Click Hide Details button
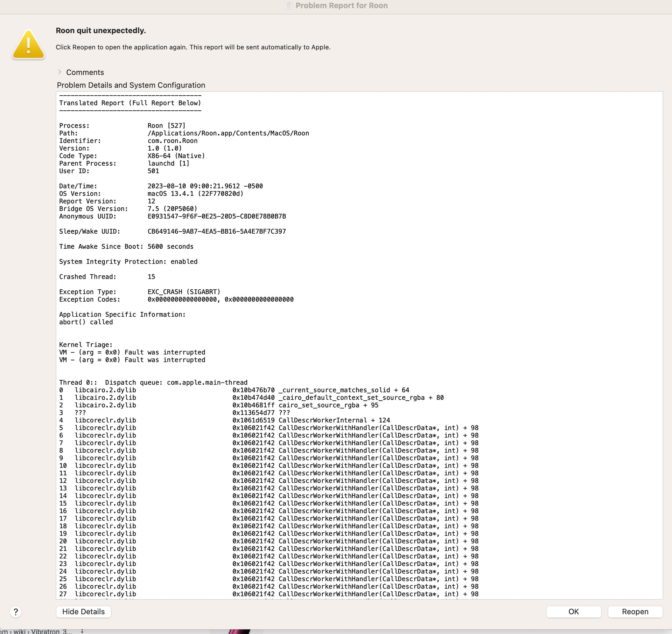This screenshot has width=672, height=634. (83, 612)
